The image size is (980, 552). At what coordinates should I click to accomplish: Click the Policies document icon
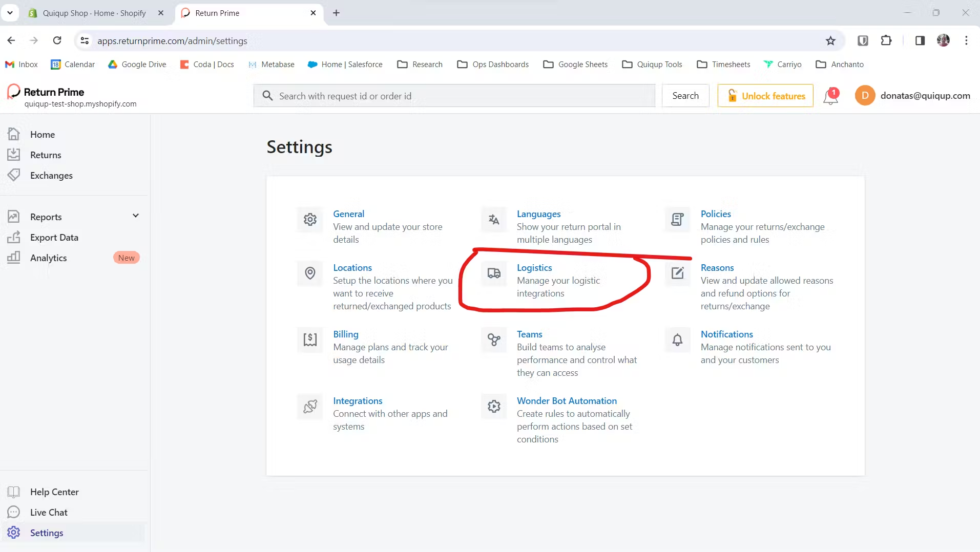coord(677,220)
